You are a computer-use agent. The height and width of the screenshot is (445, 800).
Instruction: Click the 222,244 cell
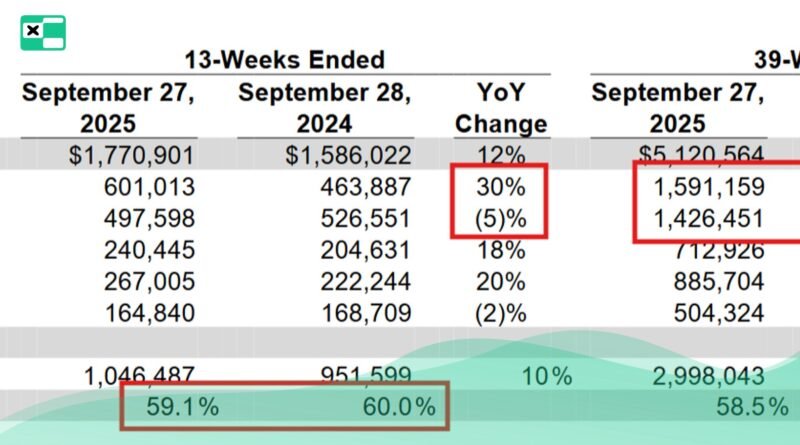pos(364,280)
